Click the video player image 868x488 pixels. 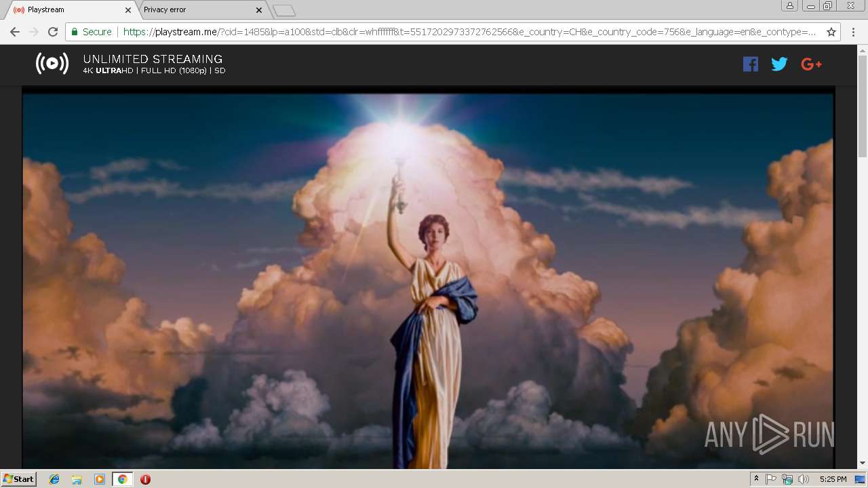428,281
